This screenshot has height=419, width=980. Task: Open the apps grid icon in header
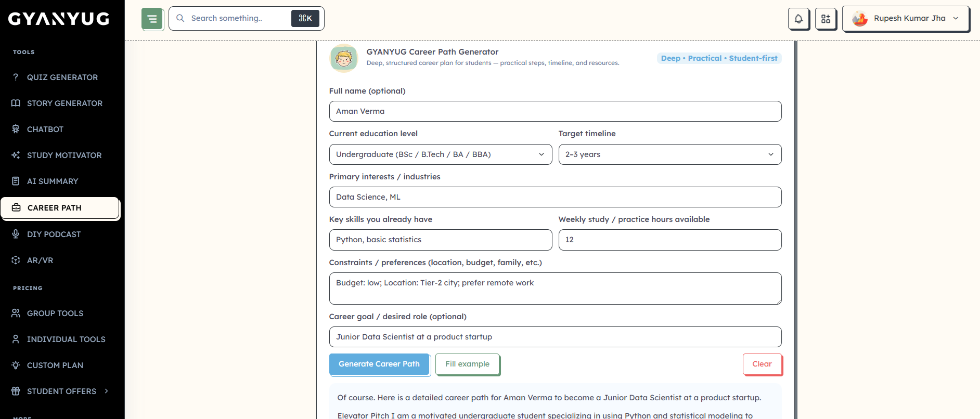pos(826,19)
